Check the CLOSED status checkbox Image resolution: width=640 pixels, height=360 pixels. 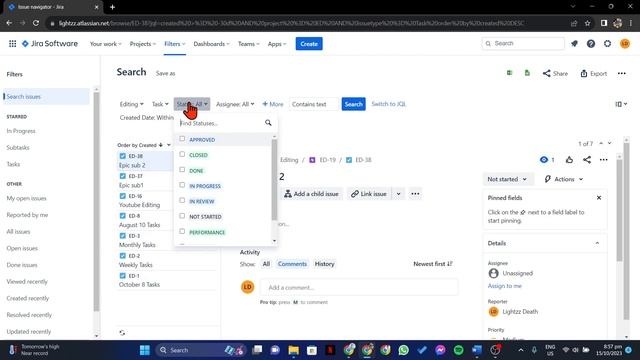182,154
